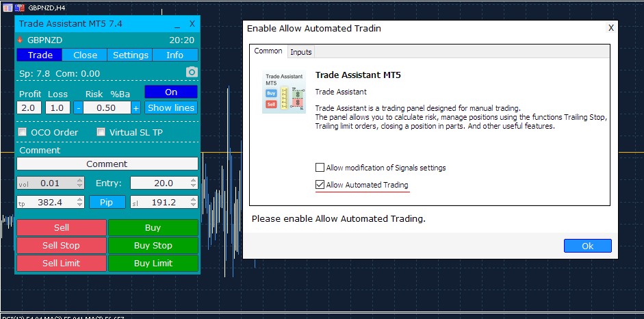The image size is (644, 319).
Task: Click the Please enable Allow Automated Trading message
Action: pyautogui.click(x=339, y=219)
